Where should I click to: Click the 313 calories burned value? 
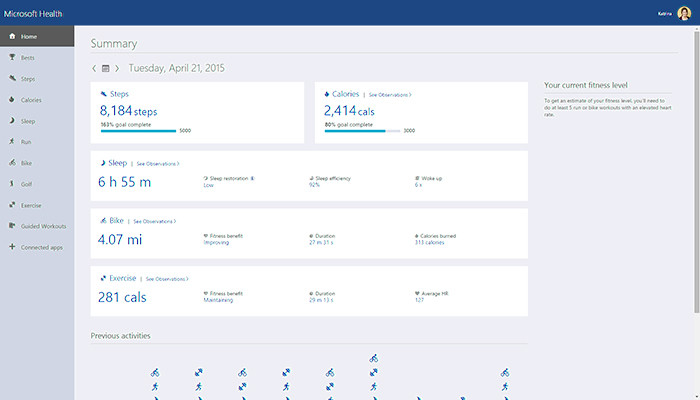[x=429, y=242]
